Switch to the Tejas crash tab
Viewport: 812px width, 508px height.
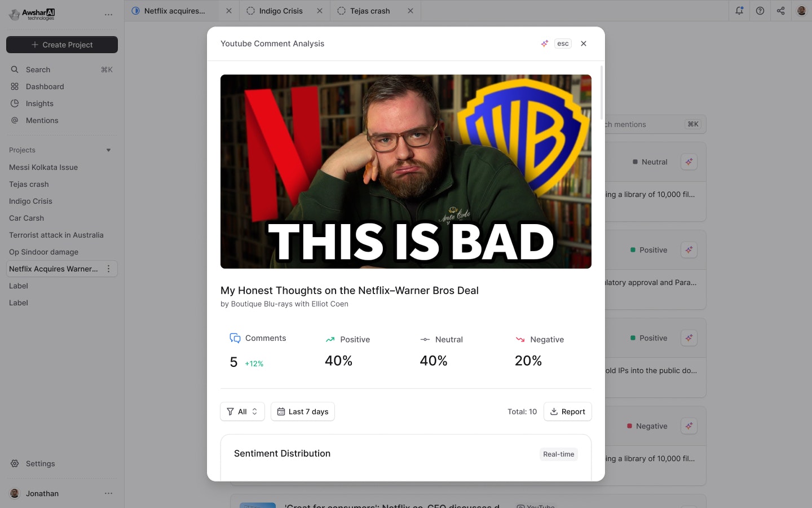[x=370, y=11]
